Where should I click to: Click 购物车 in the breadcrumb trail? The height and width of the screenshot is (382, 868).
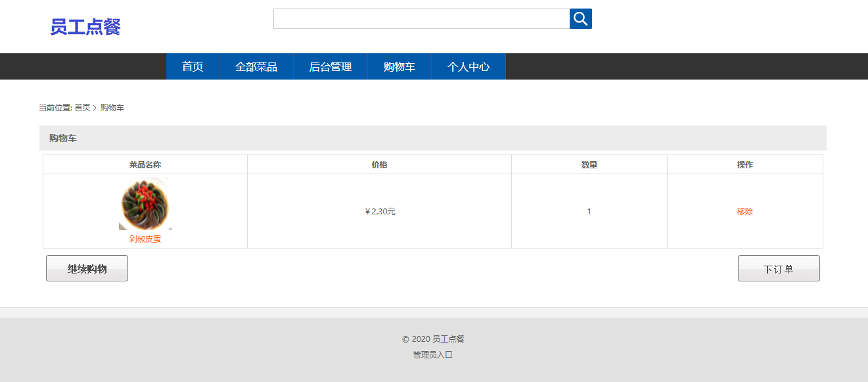click(111, 107)
